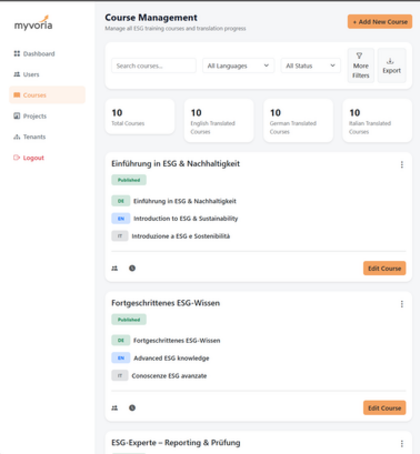Click the myvoria logo

[x=33, y=23]
